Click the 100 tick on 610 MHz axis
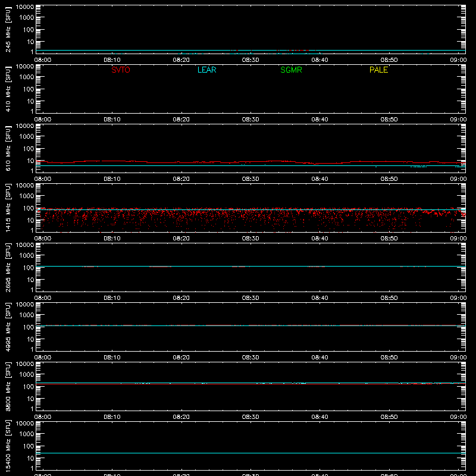 [x=29, y=149]
